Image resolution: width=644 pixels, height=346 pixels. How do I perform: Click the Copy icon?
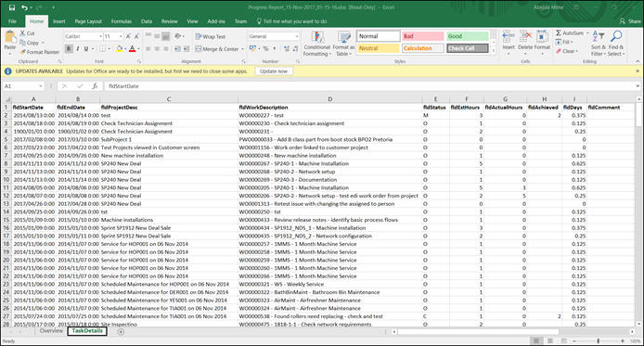pyautogui.click(x=22, y=43)
